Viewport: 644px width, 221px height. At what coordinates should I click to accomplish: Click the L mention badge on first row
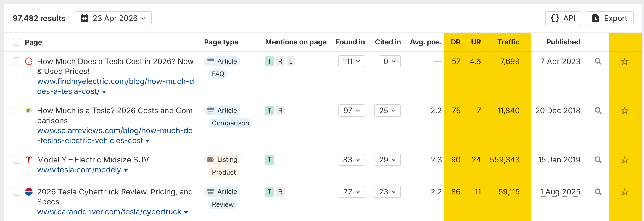291,61
